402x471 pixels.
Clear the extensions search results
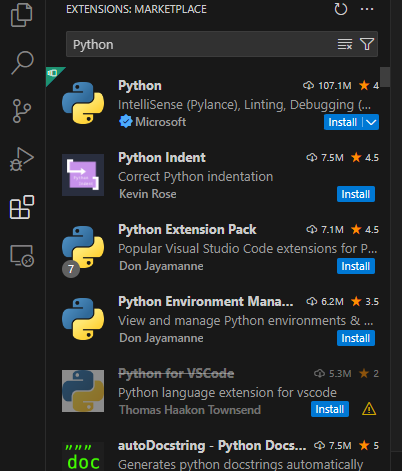(345, 44)
